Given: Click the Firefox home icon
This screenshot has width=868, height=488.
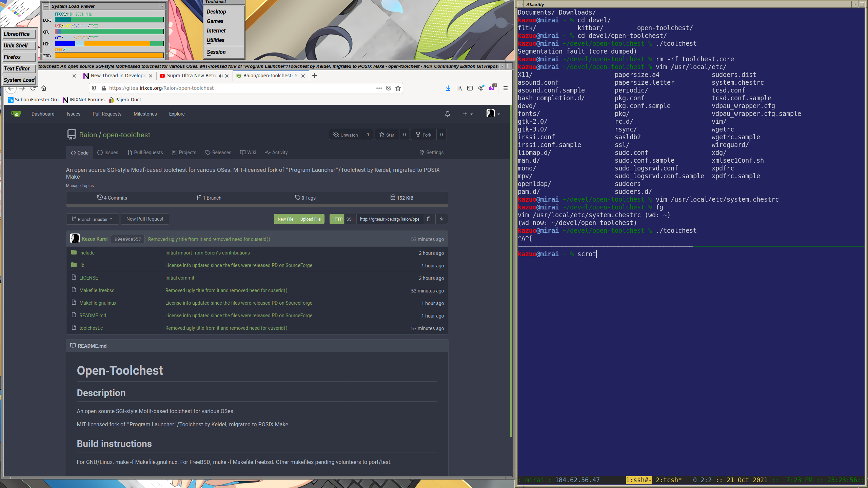Looking at the screenshot, I should point(44,88).
